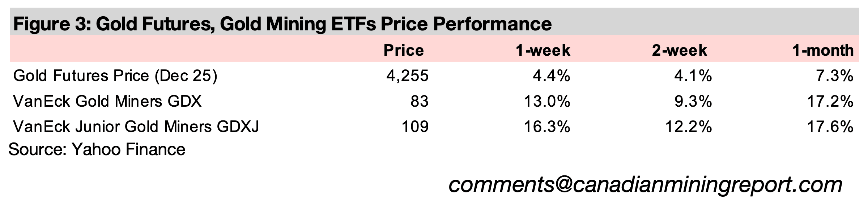This screenshot has height=209, width=868.
Task: Click the GDX price value 83
Action: pos(419,101)
